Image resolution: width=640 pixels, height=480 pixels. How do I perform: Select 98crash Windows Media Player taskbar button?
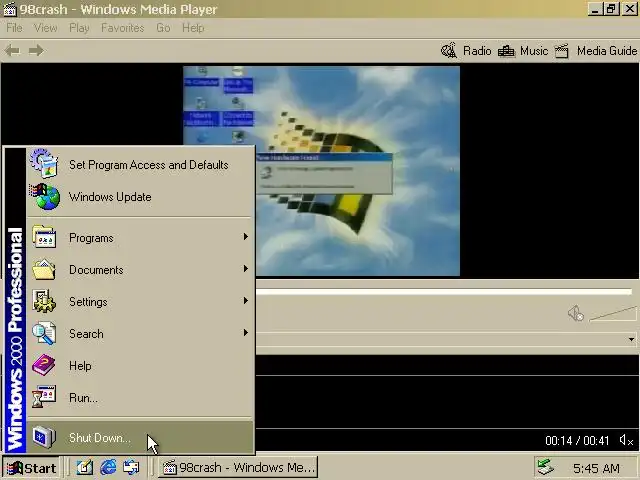[x=238, y=467]
